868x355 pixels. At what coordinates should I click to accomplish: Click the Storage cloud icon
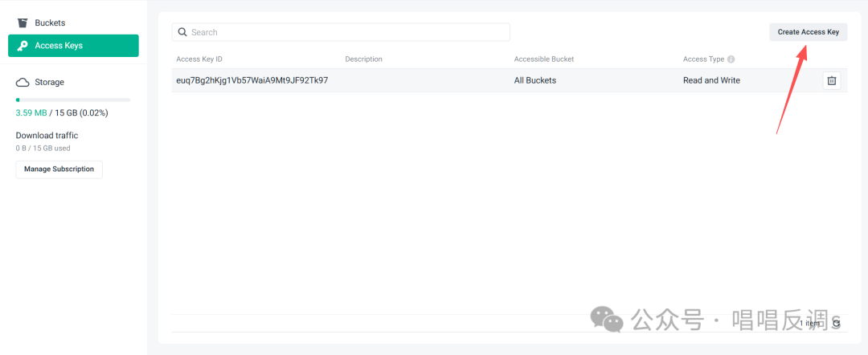coord(23,83)
